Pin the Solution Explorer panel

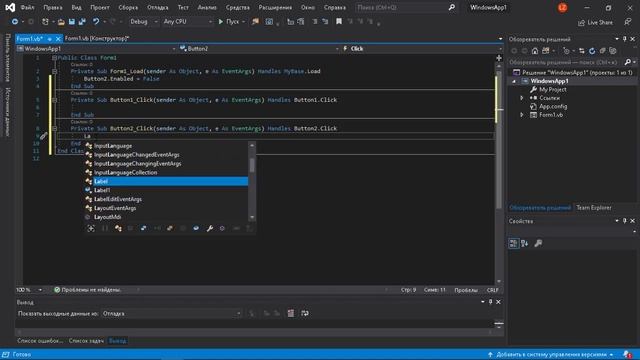tap(624, 39)
